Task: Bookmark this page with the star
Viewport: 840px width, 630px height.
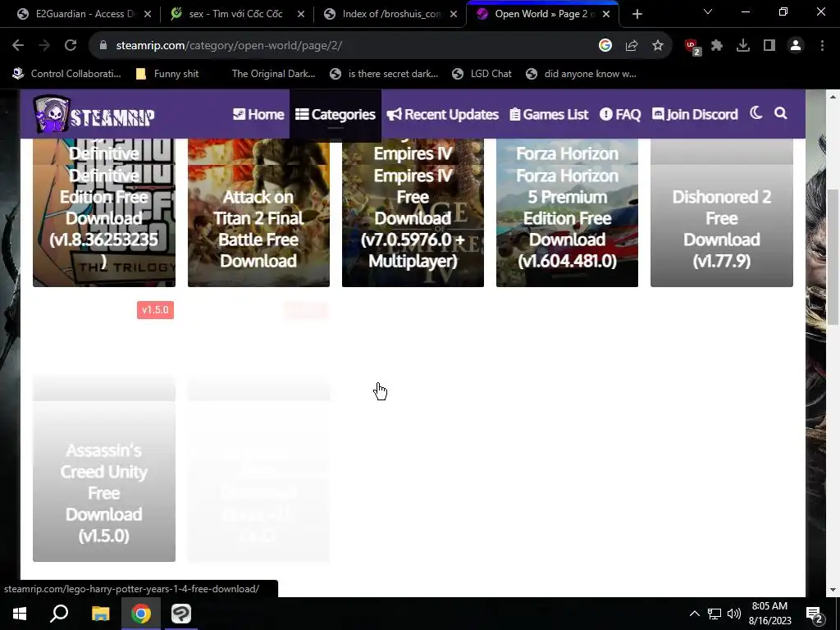Action: pyautogui.click(x=658, y=46)
